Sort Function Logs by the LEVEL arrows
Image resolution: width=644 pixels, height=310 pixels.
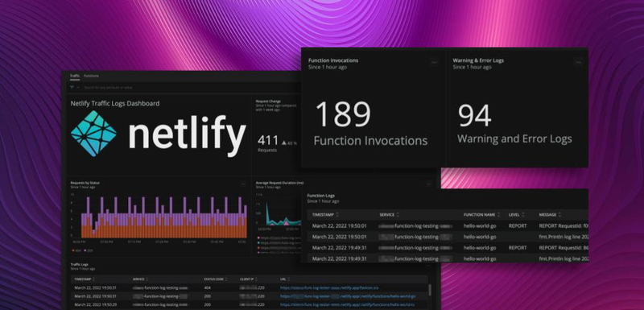pyautogui.click(x=522, y=215)
